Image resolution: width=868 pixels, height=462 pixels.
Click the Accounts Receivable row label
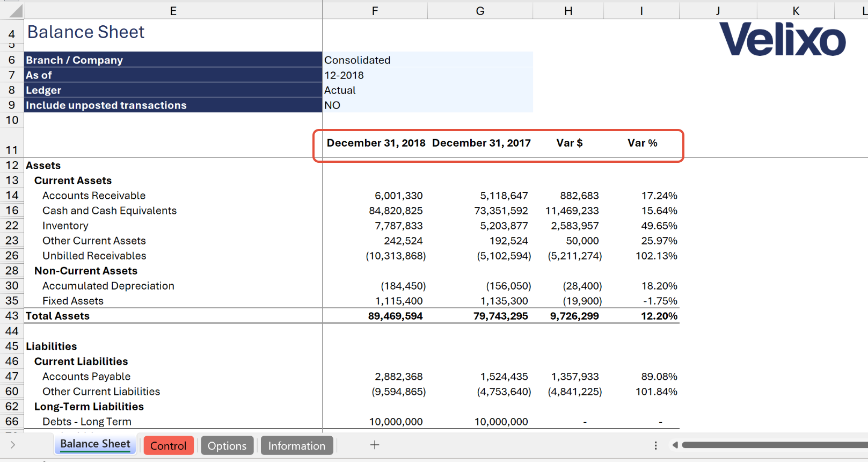pos(94,196)
